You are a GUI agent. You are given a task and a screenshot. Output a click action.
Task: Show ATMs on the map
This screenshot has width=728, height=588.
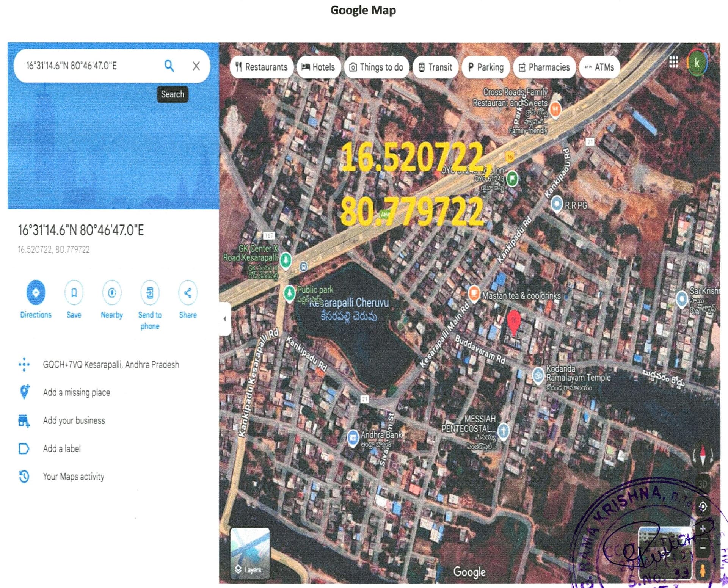tap(599, 67)
